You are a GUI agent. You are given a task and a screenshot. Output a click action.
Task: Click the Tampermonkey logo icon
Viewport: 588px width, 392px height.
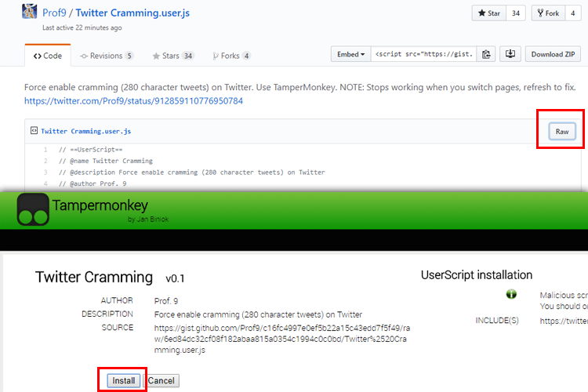pyautogui.click(x=33, y=209)
